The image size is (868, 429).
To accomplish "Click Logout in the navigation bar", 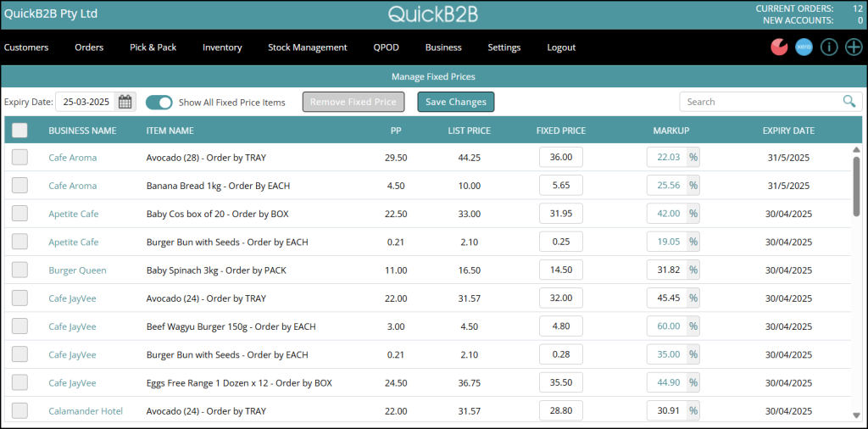I will [561, 47].
